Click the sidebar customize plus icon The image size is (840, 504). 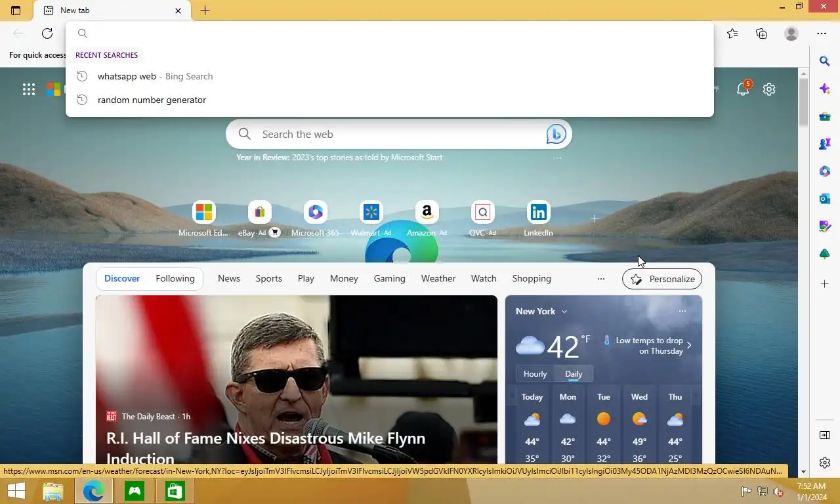(825, 283)
